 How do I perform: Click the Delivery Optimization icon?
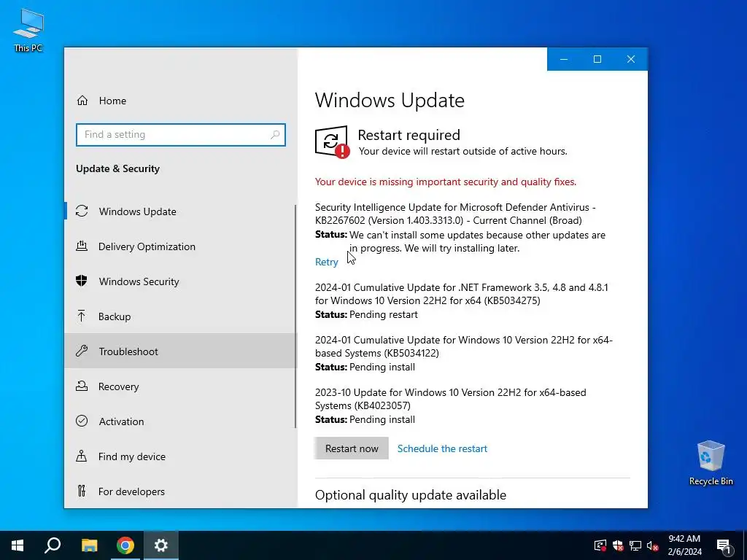point(82,246)
